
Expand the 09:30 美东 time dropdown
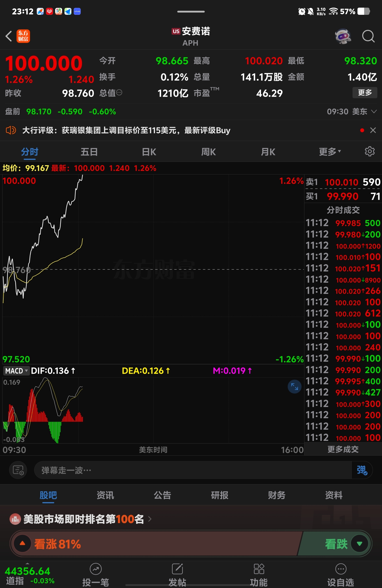coord(352,111)
